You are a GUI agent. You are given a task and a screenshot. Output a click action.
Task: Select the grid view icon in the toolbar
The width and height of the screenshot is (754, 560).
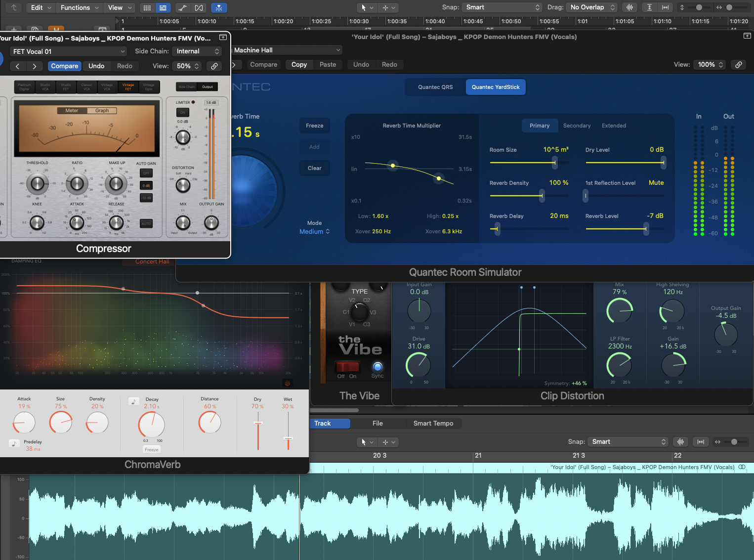147,8
